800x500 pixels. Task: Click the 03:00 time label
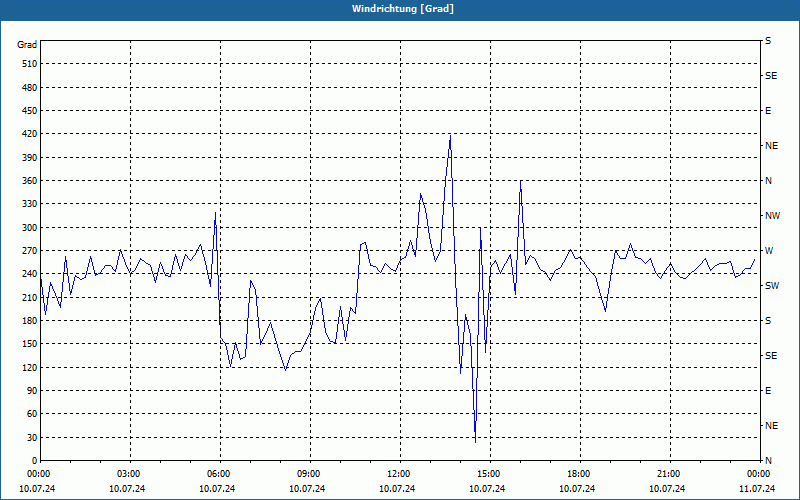pyautogui.click(x=128, y=474)
